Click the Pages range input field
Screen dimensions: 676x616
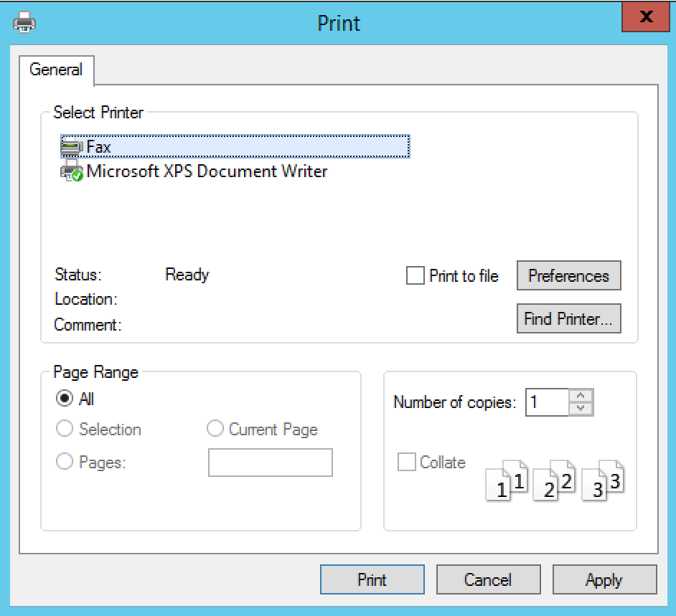[x=271, y=463]
